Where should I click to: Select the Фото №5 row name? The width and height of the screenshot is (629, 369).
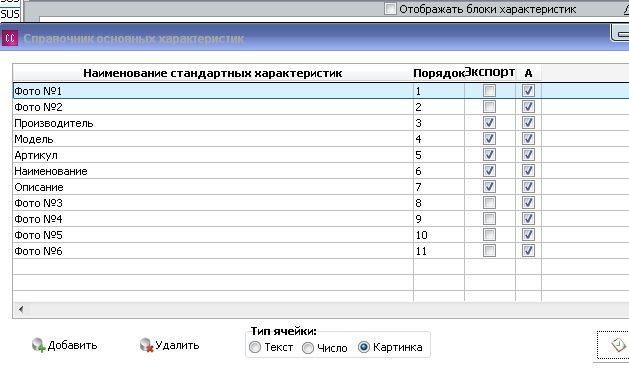click(x=38, y=235)
